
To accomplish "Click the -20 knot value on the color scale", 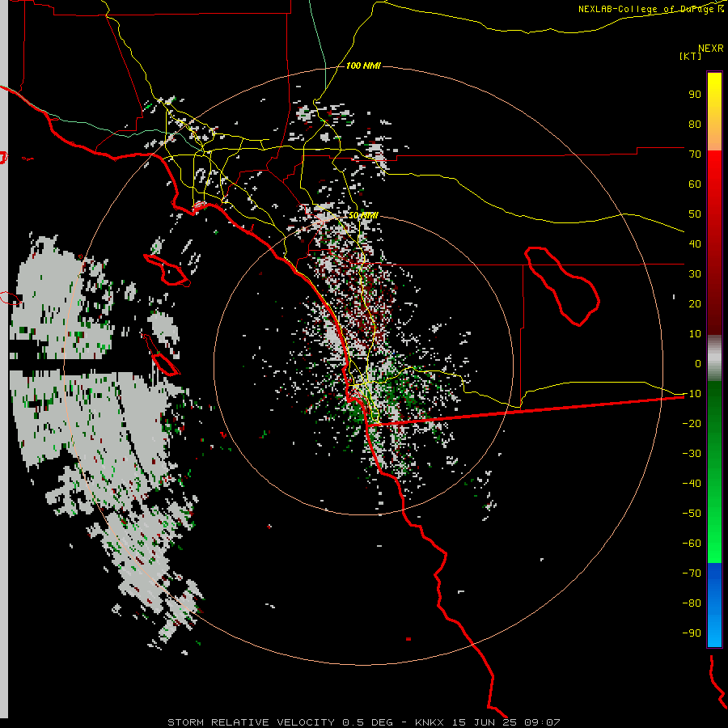I will tap(692, 423).
